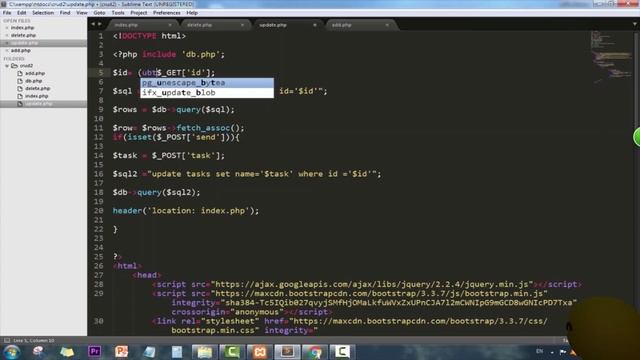Open the Windows Start button

tap(12, 352)
